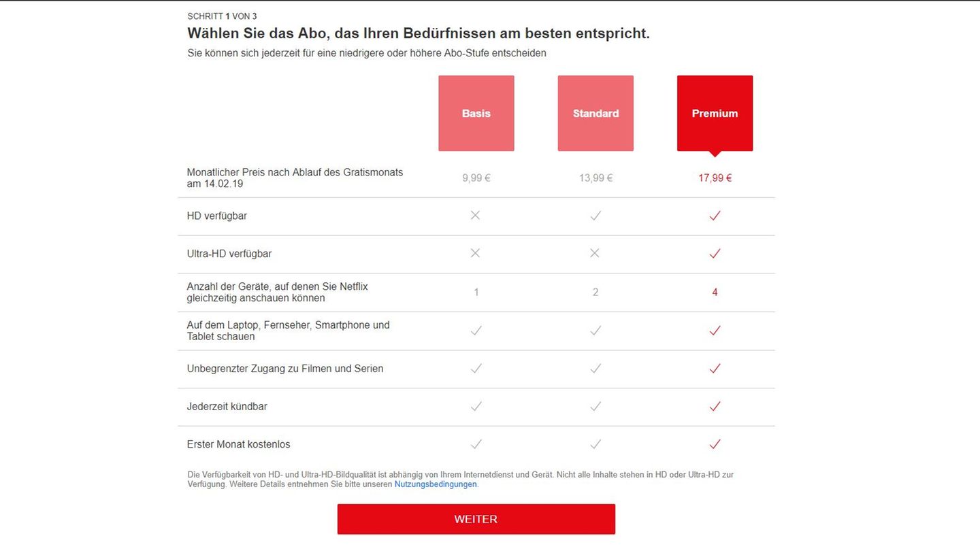Image resolution: width=980 pixels, height=551 pixels.
Task: Click the Premium price 17,99 €
Action: (715, 178)
